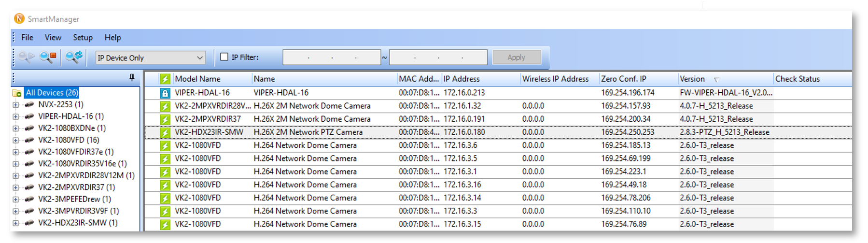Expand the VK2-1080BXDNe tree node

point(15,129)
